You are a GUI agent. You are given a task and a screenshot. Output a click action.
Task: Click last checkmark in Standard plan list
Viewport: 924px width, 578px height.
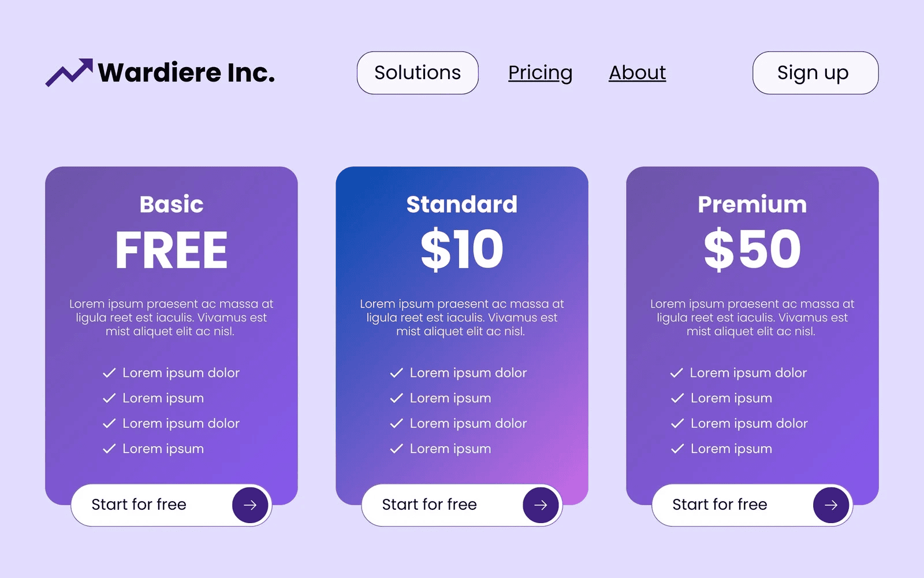click(x=396, y=449)
